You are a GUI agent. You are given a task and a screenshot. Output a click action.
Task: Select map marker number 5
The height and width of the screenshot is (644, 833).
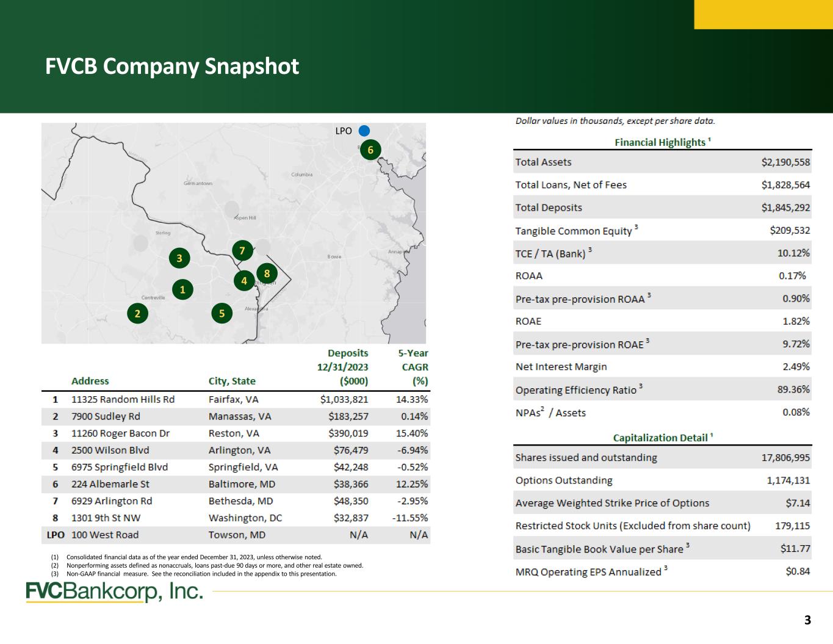[222, 314]
